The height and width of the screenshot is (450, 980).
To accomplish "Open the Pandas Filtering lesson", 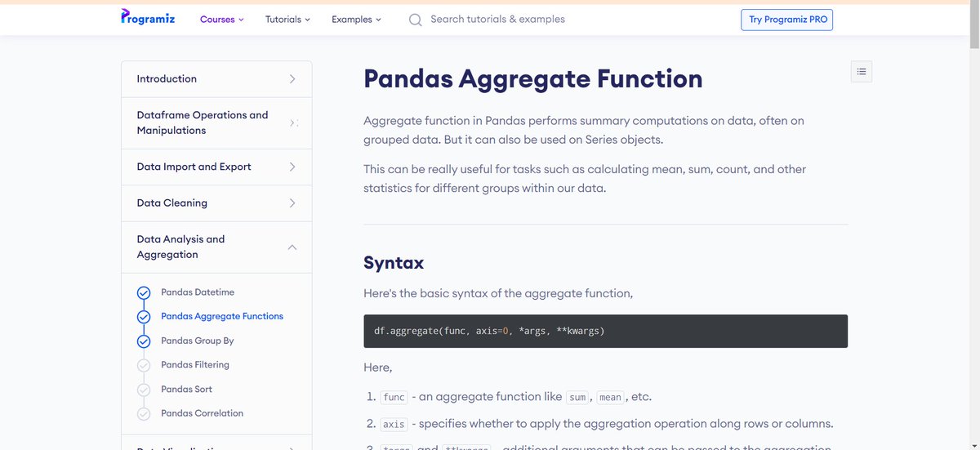I will [x=195, y=365].
